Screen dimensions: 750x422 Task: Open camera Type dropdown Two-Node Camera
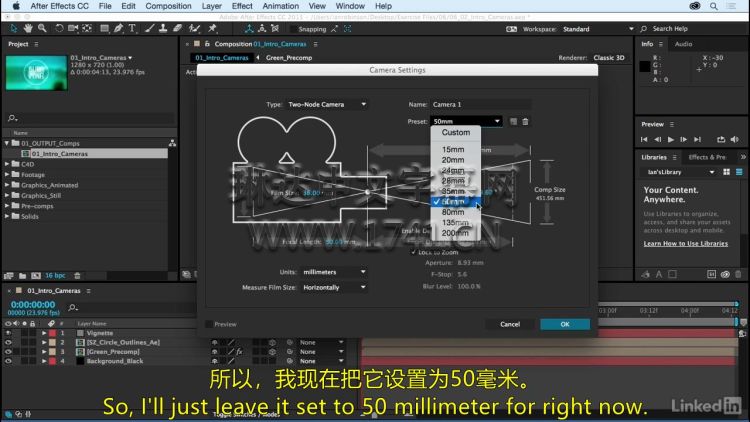[327, 104]
